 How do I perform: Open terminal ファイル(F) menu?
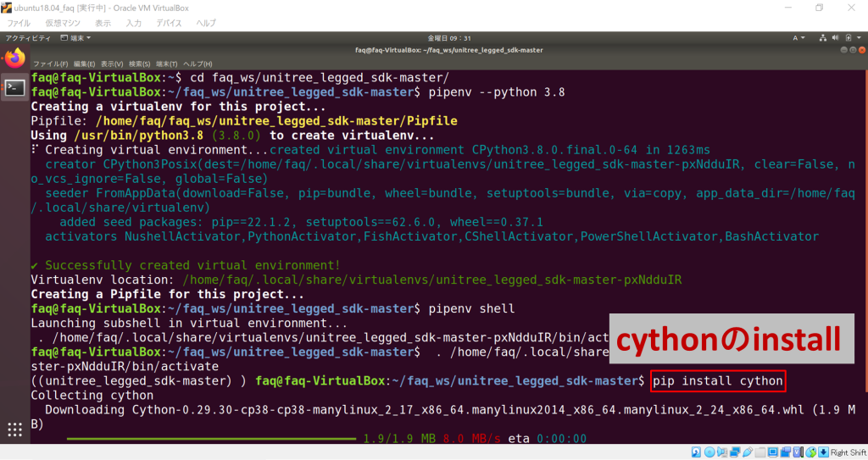[x=50, y=64]
